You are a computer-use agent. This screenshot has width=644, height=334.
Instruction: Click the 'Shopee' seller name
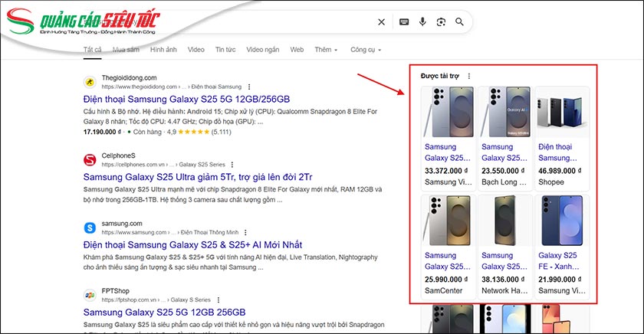coord(551,182)
